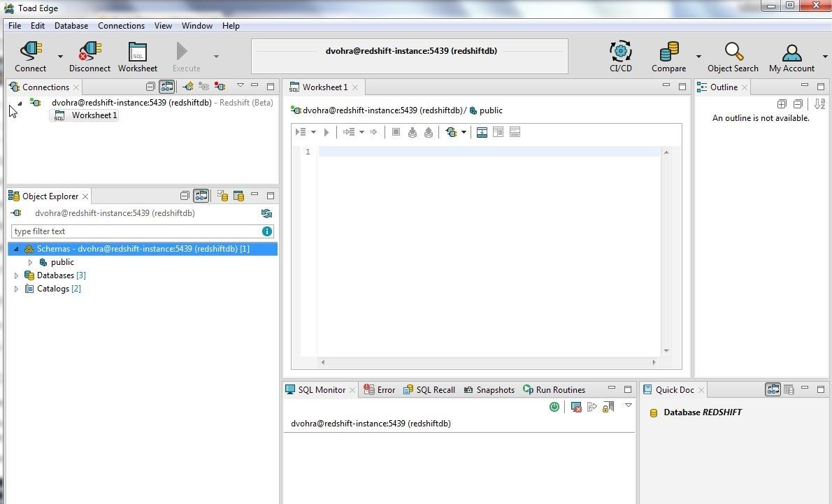Viewport: 832px width, 504px height.
Task: Click the Rollback icon in worksheet toolbar
Action: 429,132
